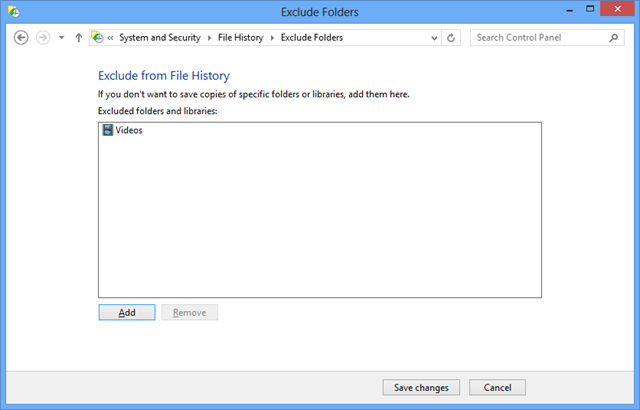Click the Search Control Panel field

pyautogui.click(x=538, y=37)
